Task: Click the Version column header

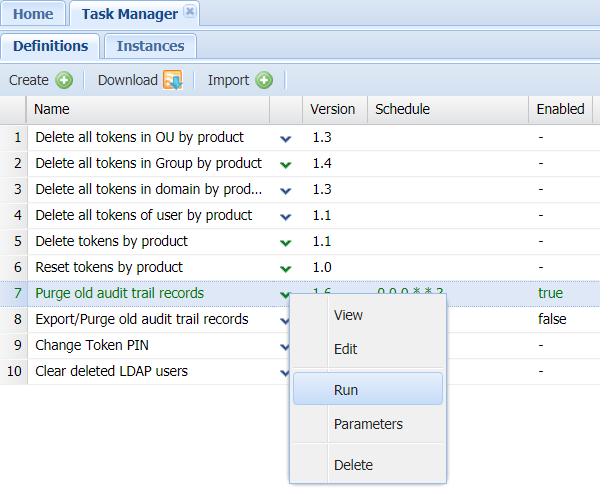Action: tap(333, 109)
